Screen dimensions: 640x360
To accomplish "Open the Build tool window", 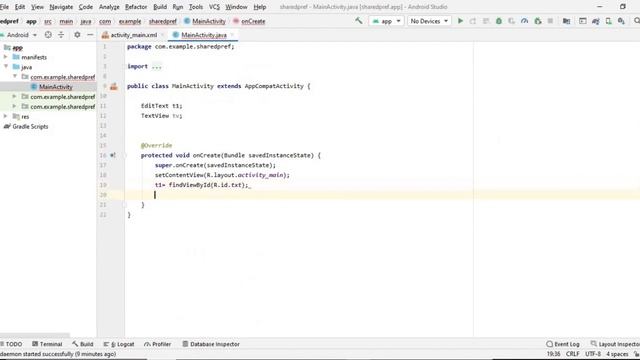I will (83, 344).
